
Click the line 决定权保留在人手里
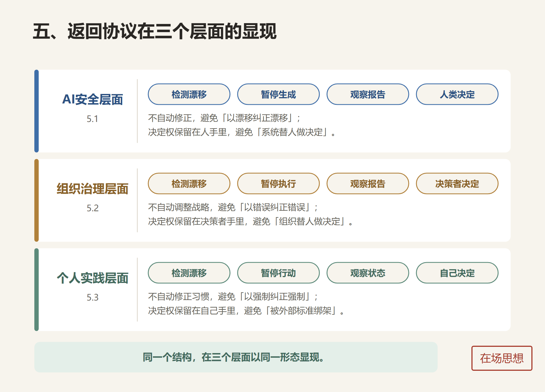187,132
